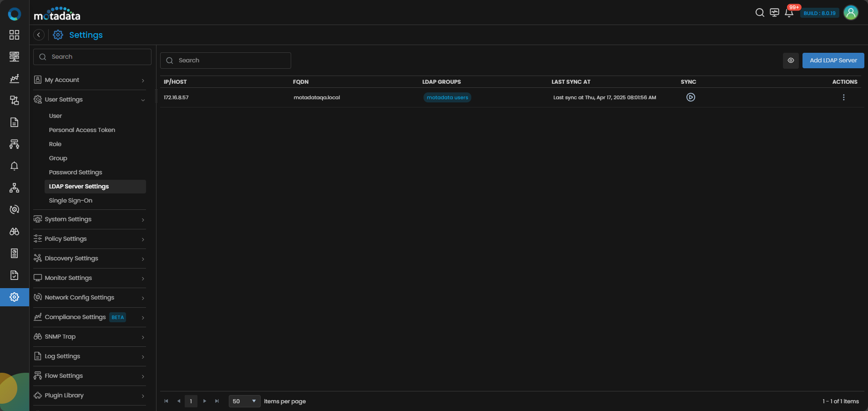Expand Network Config Settings section
Viewport: 868px width, 411px height.
[x=90, y=298]
